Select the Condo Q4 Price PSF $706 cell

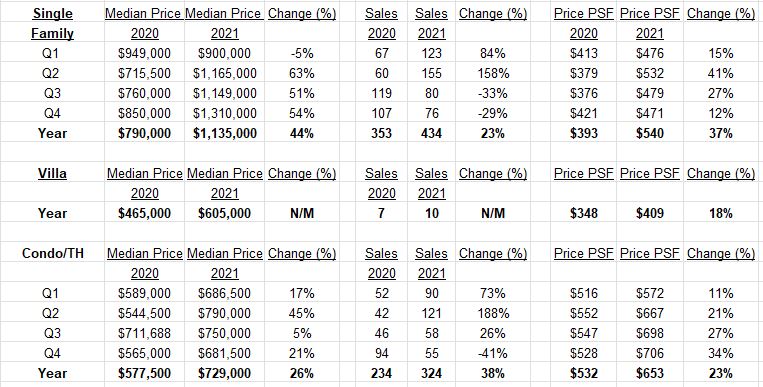(x=650, y=353)
